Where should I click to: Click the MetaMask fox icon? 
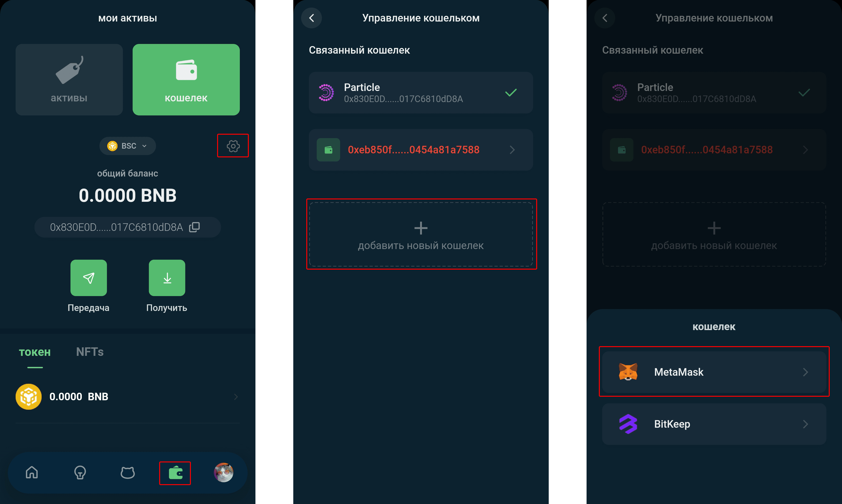pos(628,372)
